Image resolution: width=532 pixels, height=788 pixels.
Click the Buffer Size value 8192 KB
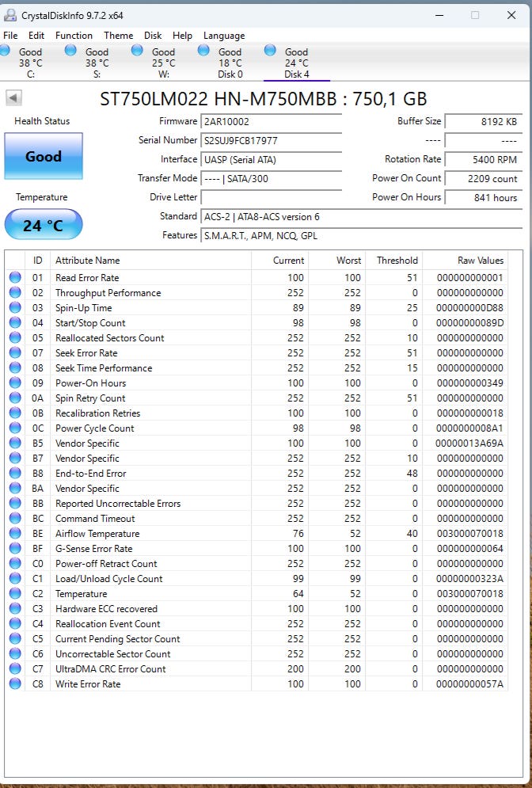483,122
